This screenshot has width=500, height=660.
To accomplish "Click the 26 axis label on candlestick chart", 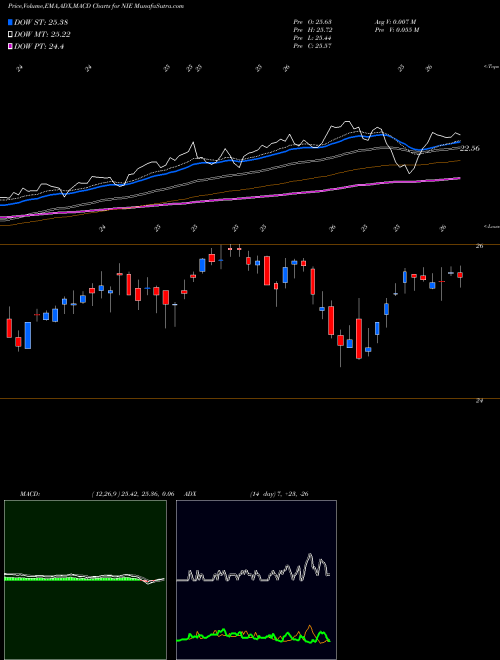I will [479, 246].
